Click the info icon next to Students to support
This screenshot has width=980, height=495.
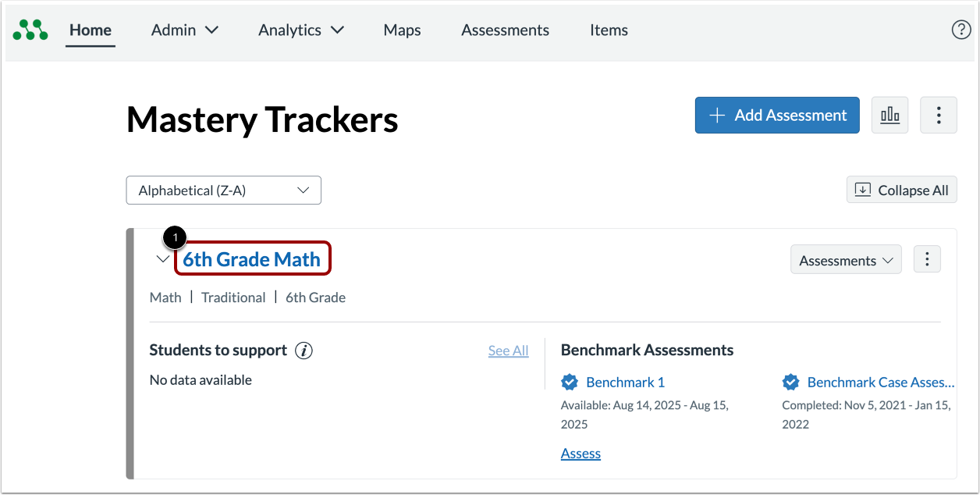pos(304,350)
